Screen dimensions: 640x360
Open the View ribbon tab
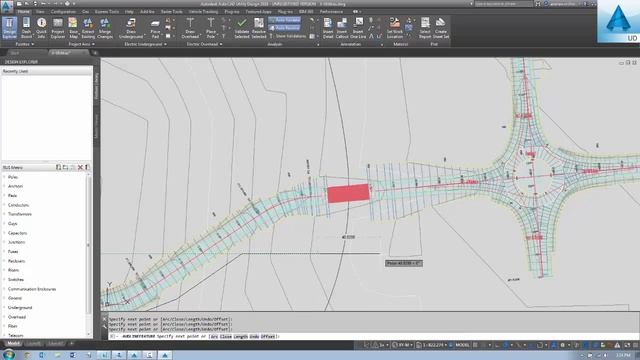[40, 11]
